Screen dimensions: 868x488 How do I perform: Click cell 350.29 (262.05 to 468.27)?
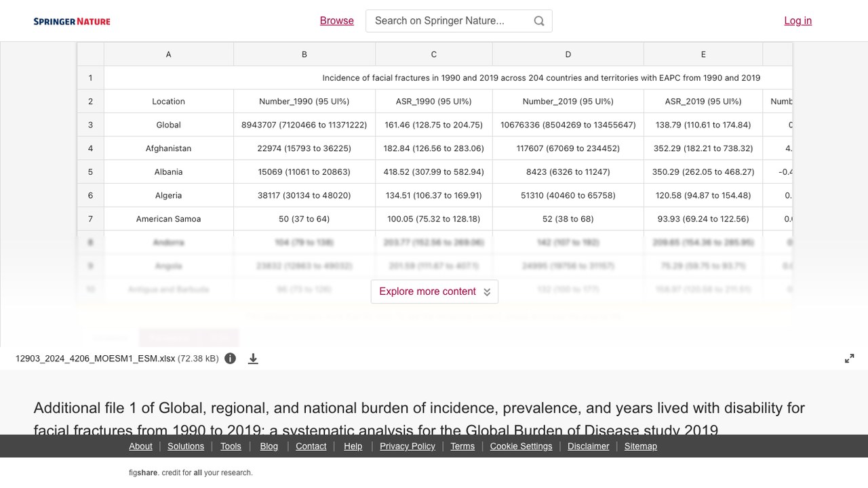pyautogui.click(x=703, y=172)
